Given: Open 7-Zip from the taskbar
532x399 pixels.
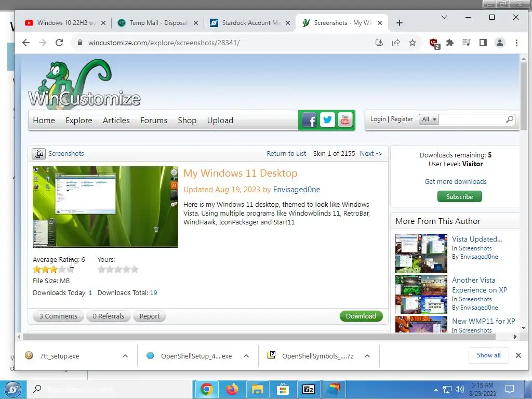Looking at the screenshot, I should pos(309,389).
